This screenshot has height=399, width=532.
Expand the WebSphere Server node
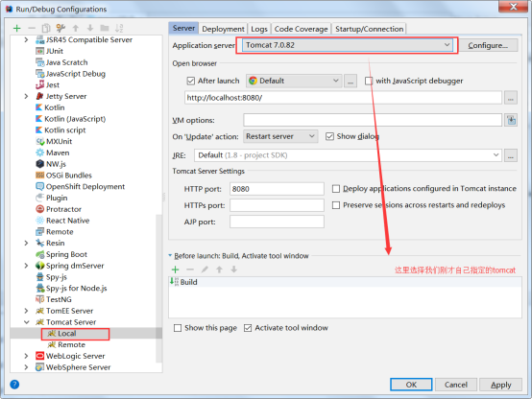[26, 367]
